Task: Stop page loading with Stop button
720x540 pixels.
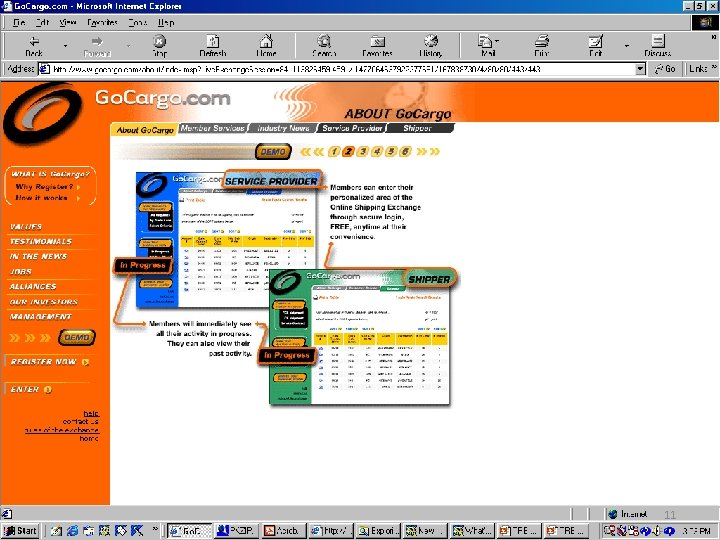Action: point(159,46)
